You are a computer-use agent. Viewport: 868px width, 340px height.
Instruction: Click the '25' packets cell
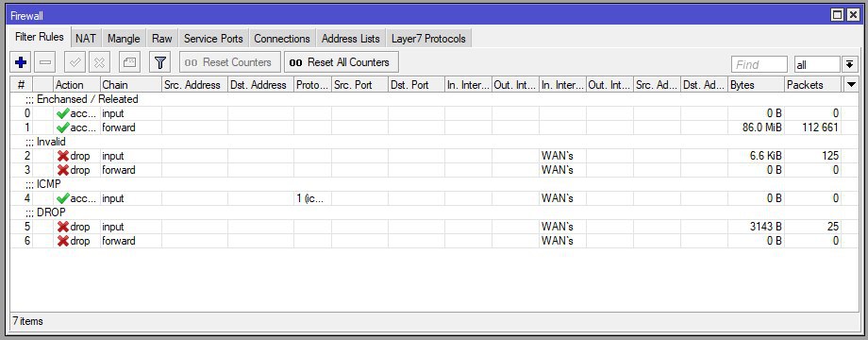pyautogui.click(x=813, y=227)
